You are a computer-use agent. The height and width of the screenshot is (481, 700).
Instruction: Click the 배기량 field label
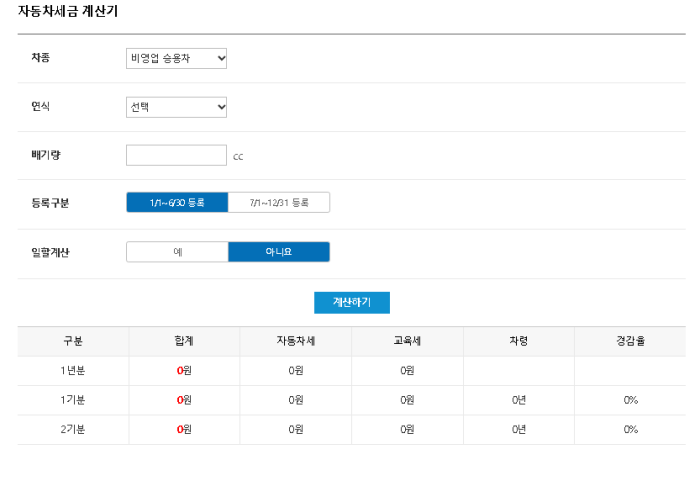[x=46, y=155]
